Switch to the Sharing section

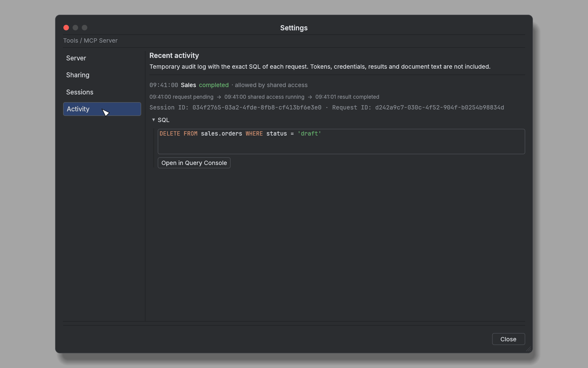point(102,75)
